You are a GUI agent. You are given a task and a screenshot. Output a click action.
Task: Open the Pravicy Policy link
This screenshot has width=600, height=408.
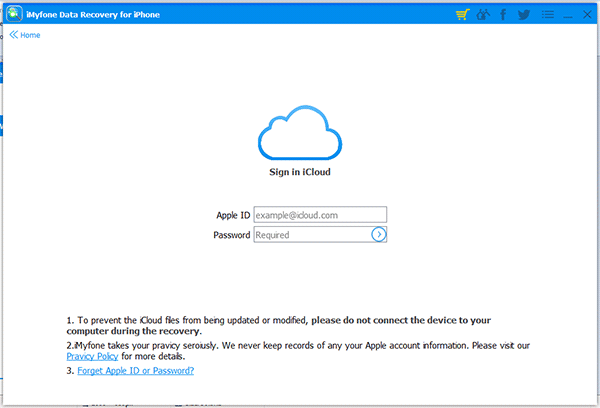pyautogui.click(x=92, y=356)
